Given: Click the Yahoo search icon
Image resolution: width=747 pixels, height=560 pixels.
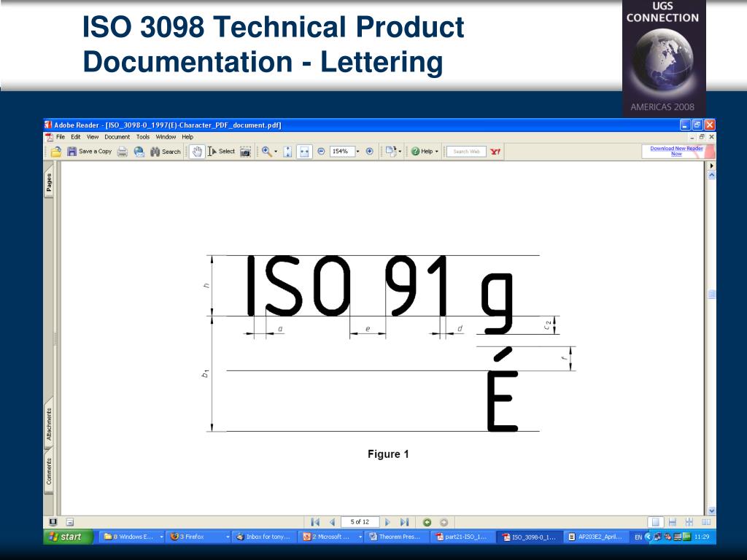Looking at the screenshot, I should tap(495, 152).
